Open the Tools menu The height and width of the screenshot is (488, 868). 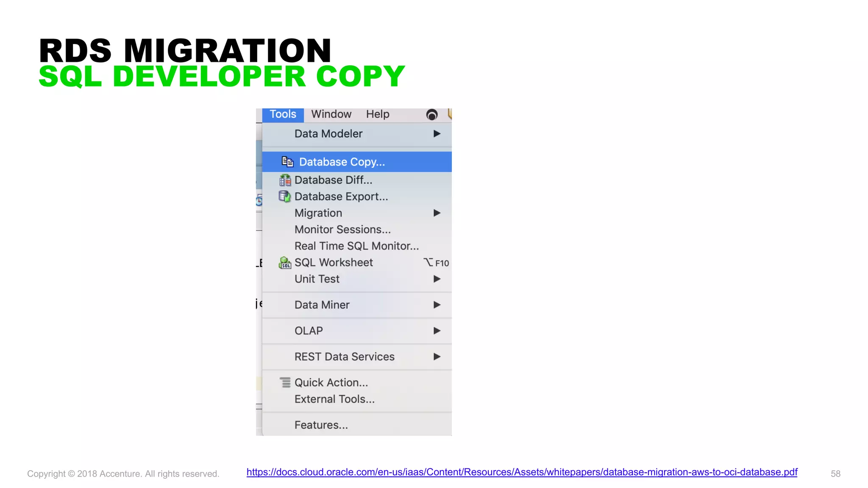click(283, 114)
